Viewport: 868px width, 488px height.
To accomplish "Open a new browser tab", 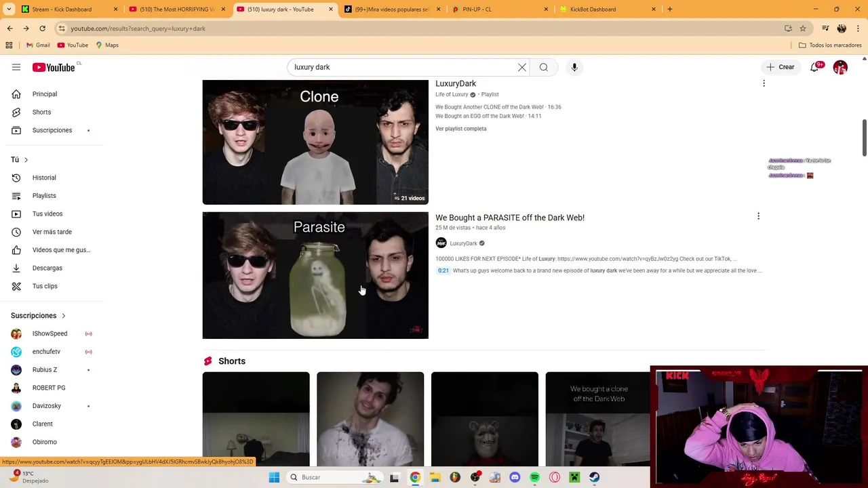I will coord(669,9).
